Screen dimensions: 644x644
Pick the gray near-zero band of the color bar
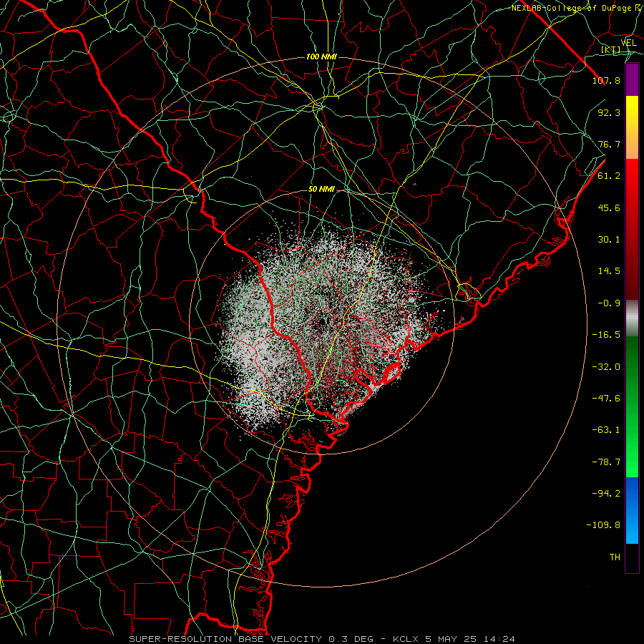tap(632, 318)
